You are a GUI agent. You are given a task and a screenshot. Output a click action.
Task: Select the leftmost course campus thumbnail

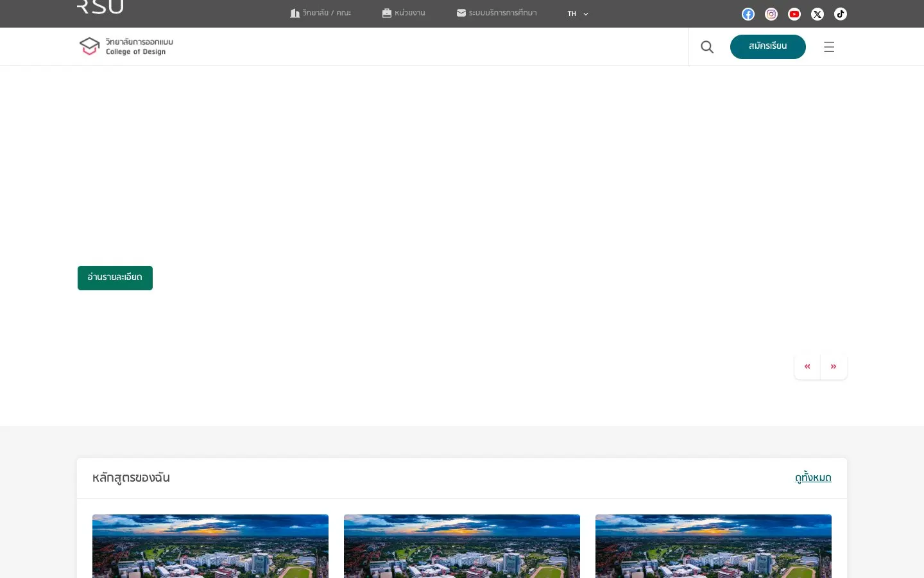point(210,546)
